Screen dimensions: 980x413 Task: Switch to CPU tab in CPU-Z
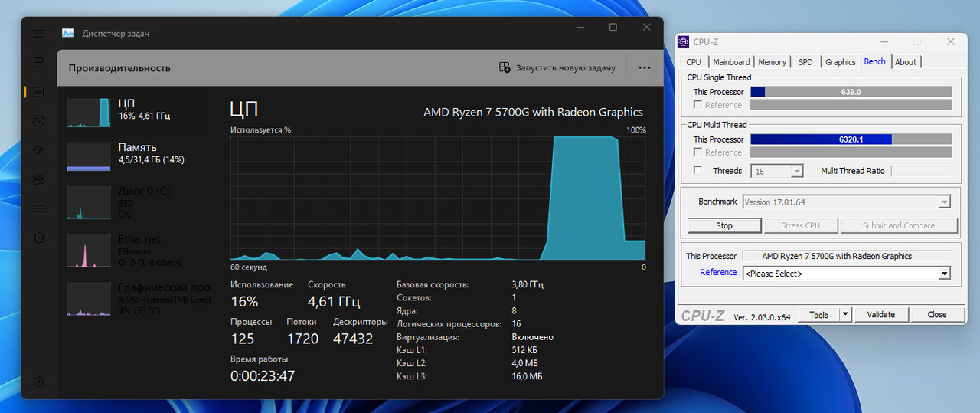point(694,62)
